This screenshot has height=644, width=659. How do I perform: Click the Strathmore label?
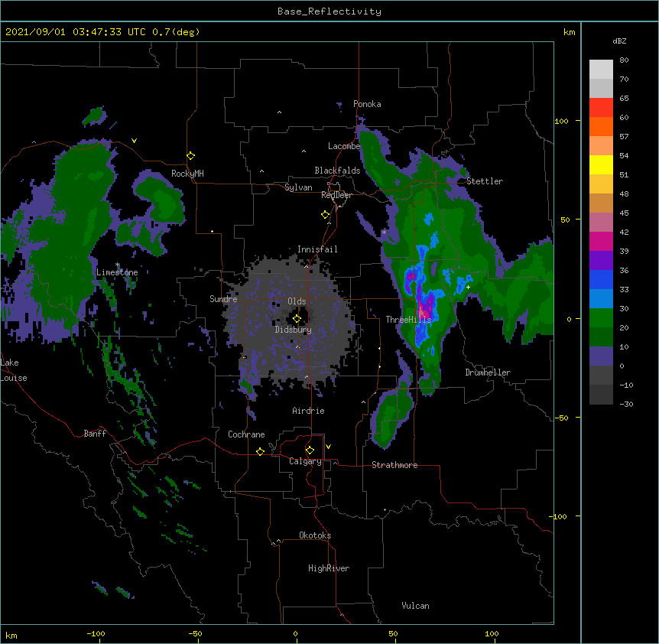pos(394,465)
